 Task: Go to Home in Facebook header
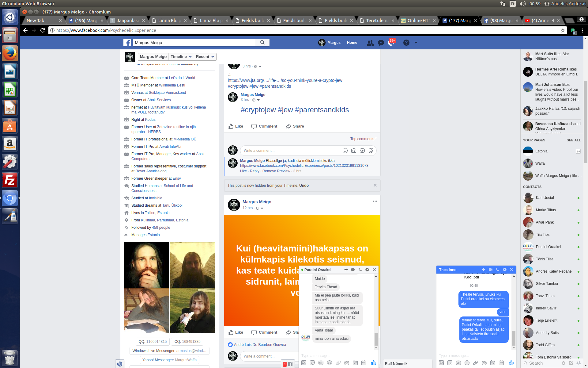(352, 43)
